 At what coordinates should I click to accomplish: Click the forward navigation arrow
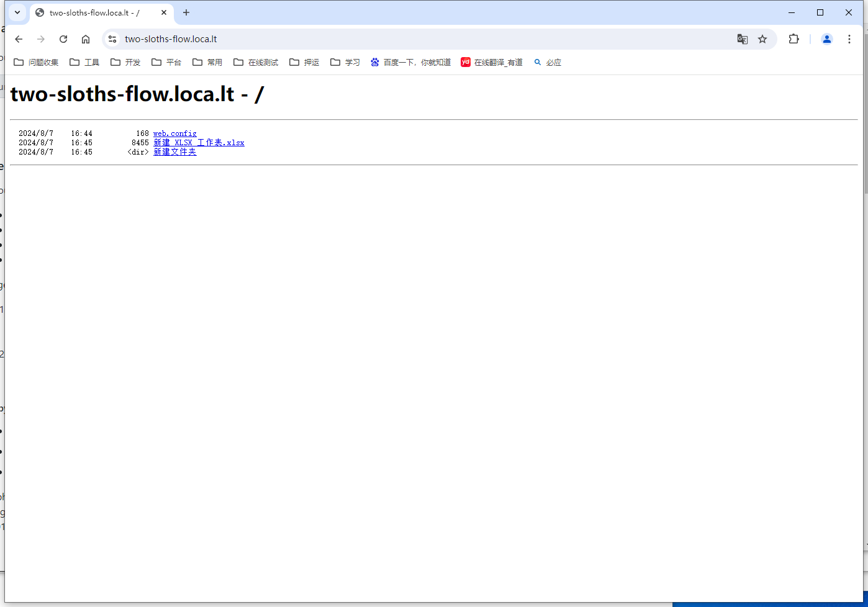(x=41, y=39)
